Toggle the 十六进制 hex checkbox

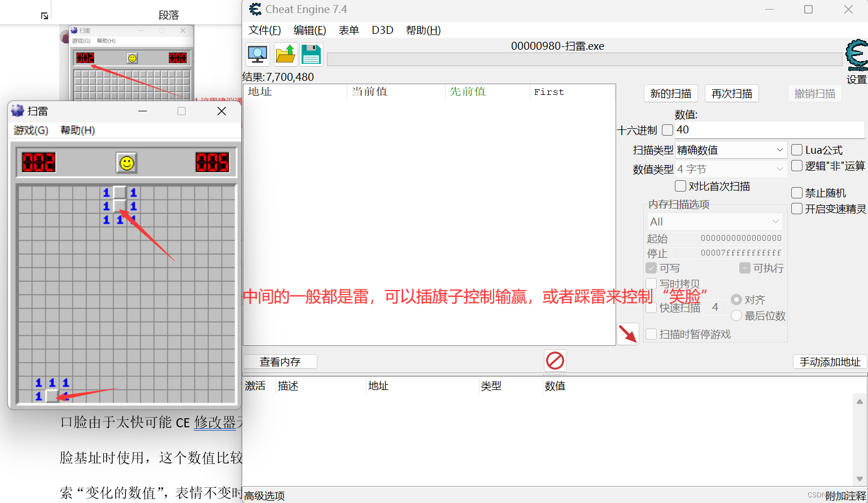(x=668, y=130)
